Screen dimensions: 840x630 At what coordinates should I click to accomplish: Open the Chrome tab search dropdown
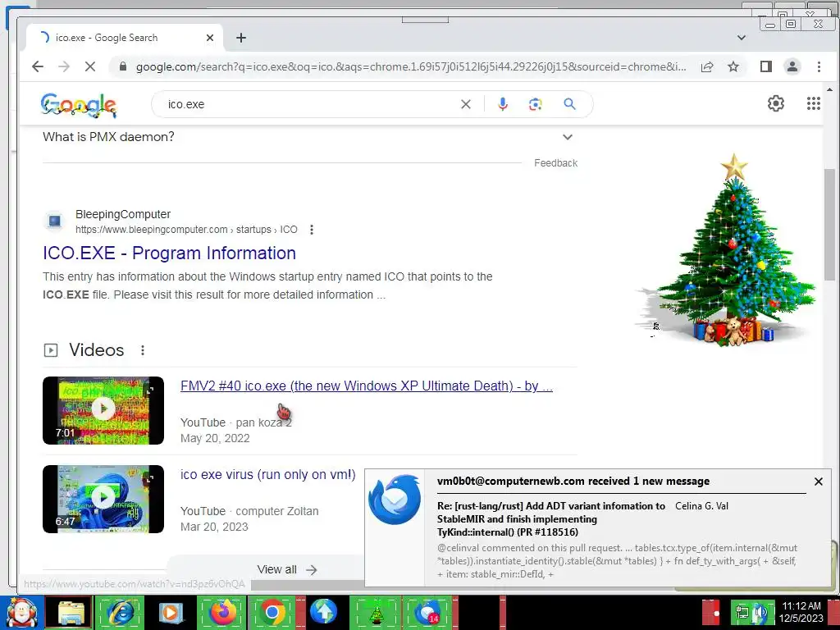pyautogui.click(x=742, y=38)
